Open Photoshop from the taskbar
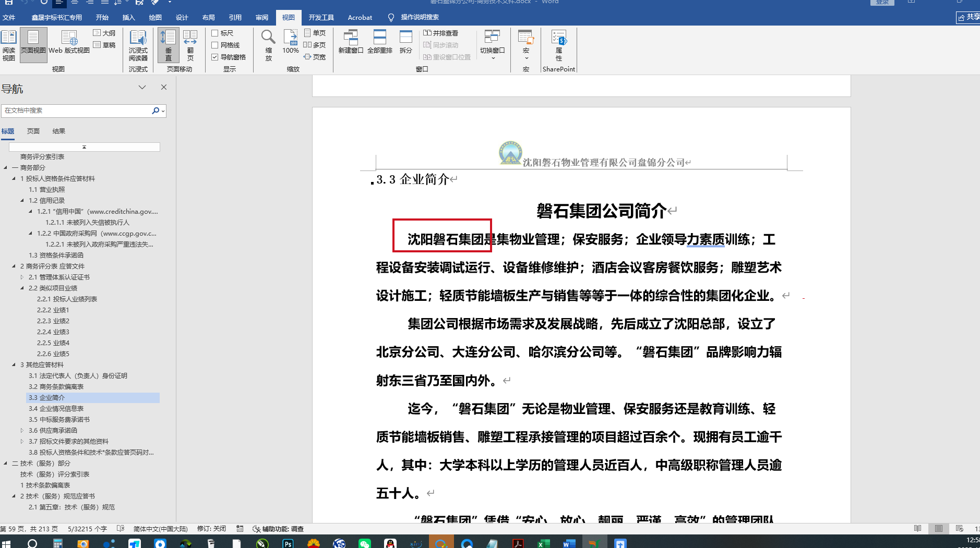 (288, 543)
